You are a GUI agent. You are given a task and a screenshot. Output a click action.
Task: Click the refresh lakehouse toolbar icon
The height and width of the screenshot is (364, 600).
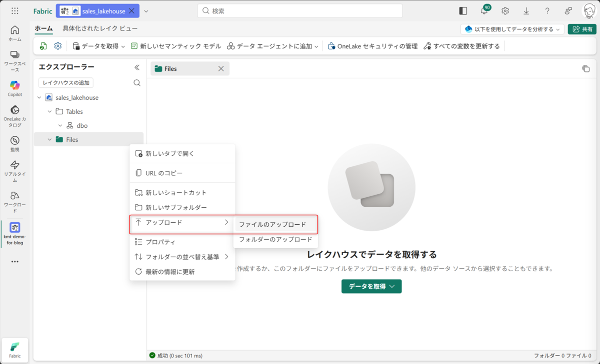(x=43, y=46)
